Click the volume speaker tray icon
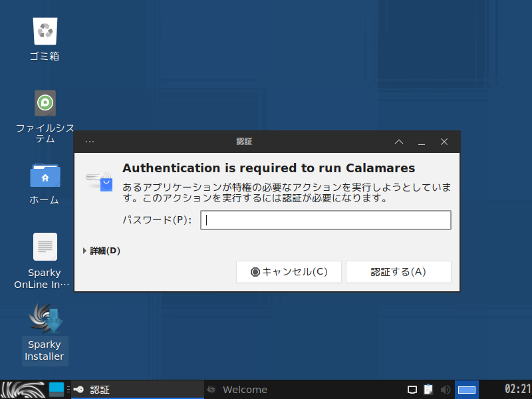532x399 pixels. [x=445, y=390]
